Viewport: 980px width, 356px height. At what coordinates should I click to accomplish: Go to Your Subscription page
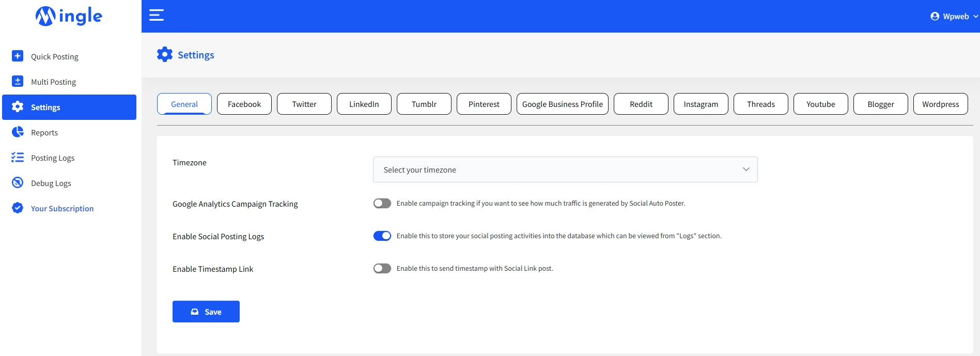click(x=62, y=208)
